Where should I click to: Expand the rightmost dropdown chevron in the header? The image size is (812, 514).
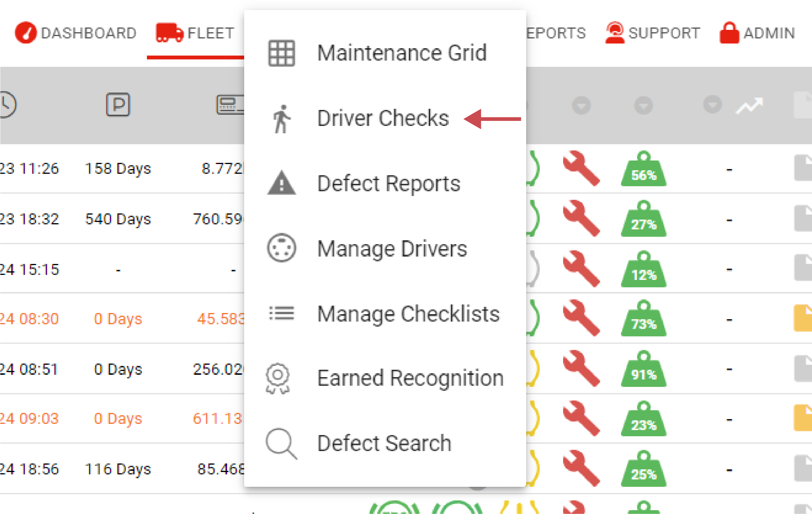coord(712,105)
